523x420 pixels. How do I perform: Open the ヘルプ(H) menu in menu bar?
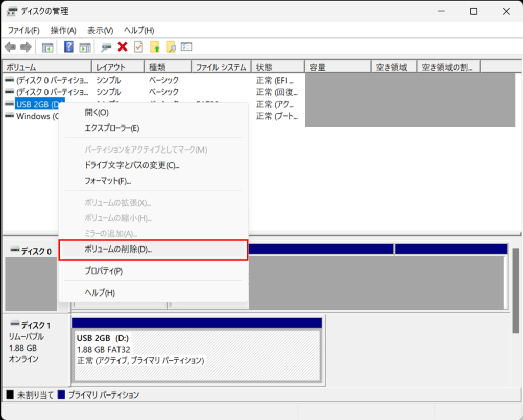pos(139,30)
